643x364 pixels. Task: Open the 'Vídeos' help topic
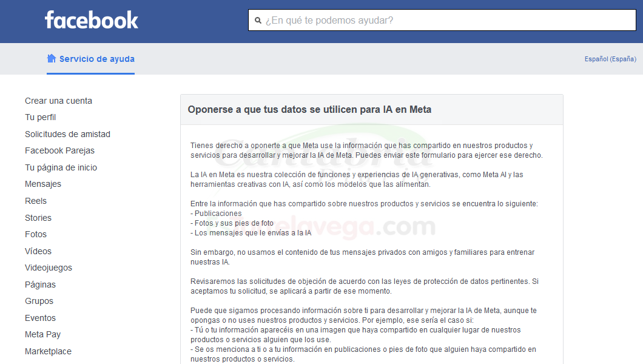[x=38, y=251]
